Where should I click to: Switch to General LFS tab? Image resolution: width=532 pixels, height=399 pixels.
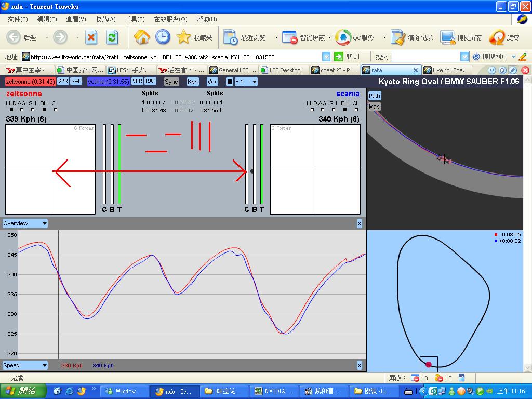click(x=233, y=70)
